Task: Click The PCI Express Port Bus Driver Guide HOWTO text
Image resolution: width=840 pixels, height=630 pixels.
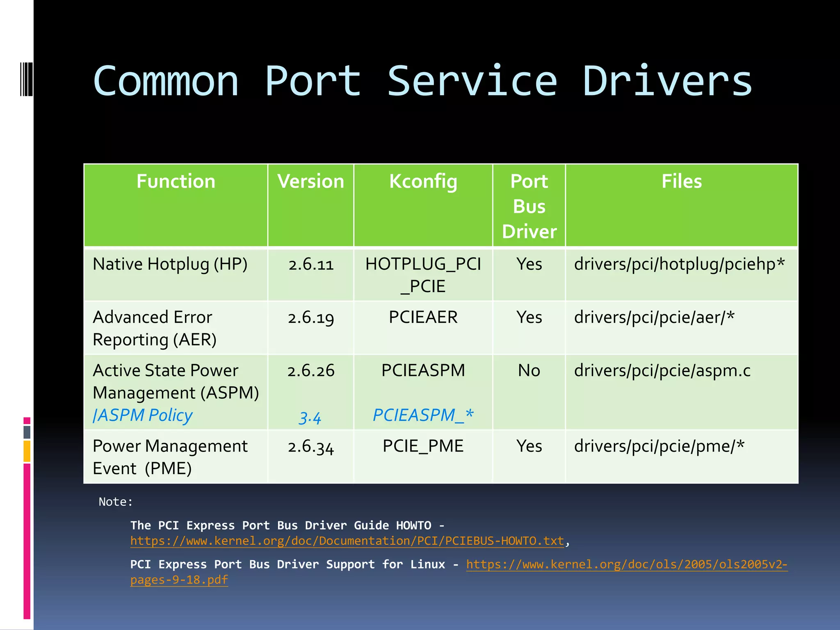Action: [x=281, y=525]
